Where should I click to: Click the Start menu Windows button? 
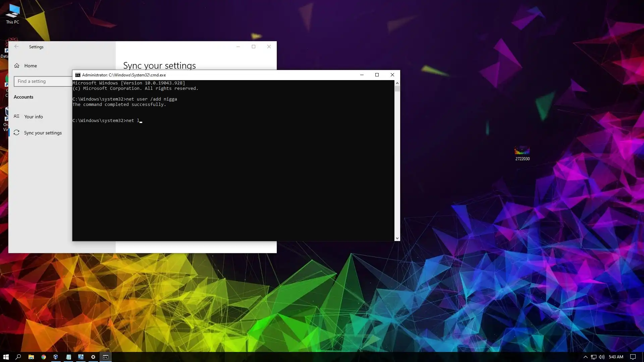point(6,357)
